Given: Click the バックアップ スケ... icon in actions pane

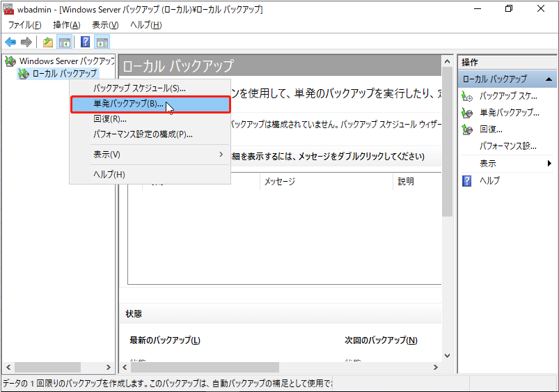Looking at the screenshot, I should pyautogui.click(x=467, y=96).
